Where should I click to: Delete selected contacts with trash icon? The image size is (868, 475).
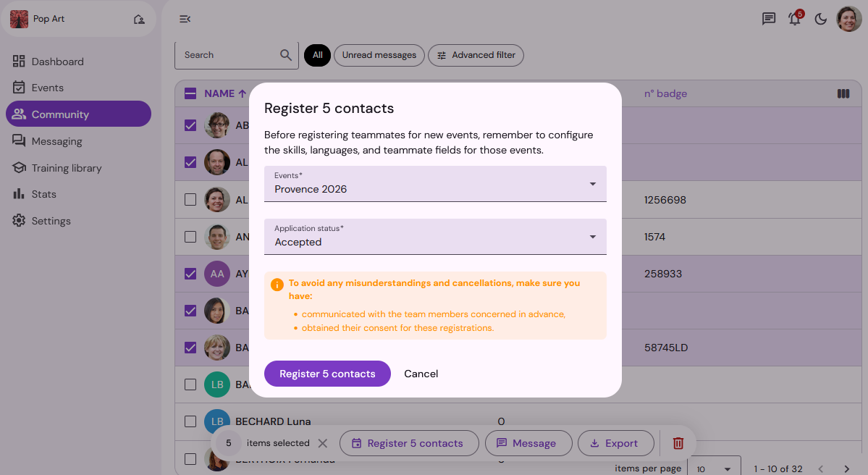678,443
